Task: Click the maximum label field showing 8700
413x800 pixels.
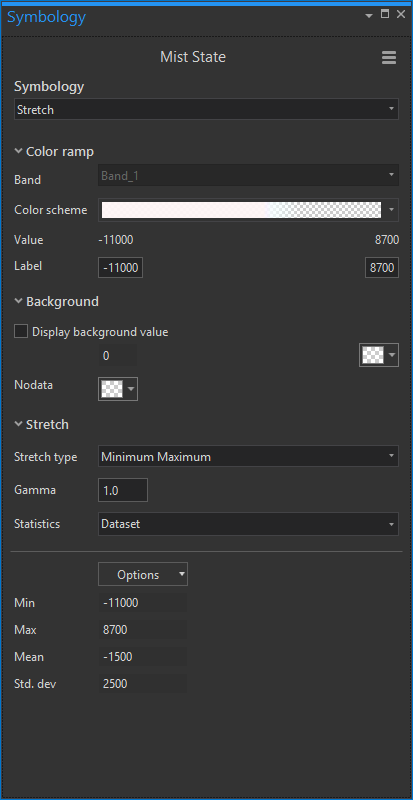Action: tap(382, 267)
